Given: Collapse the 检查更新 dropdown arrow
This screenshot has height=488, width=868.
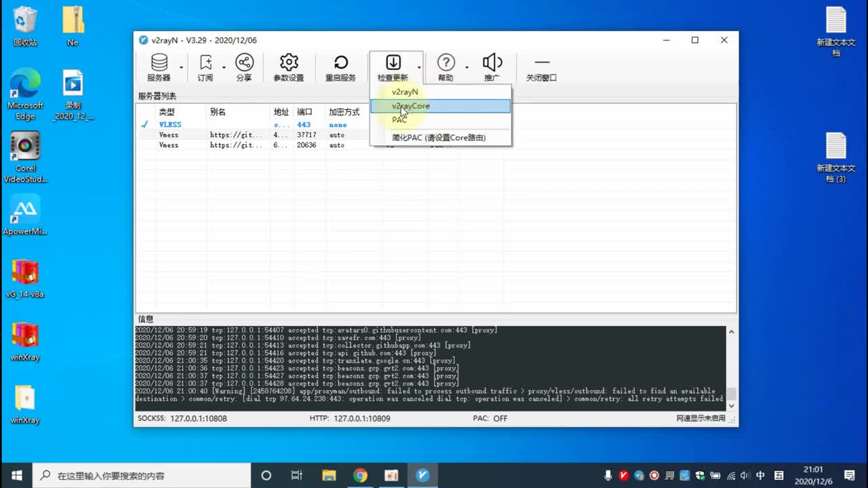Looking at the screenshot, I should 419,68.
